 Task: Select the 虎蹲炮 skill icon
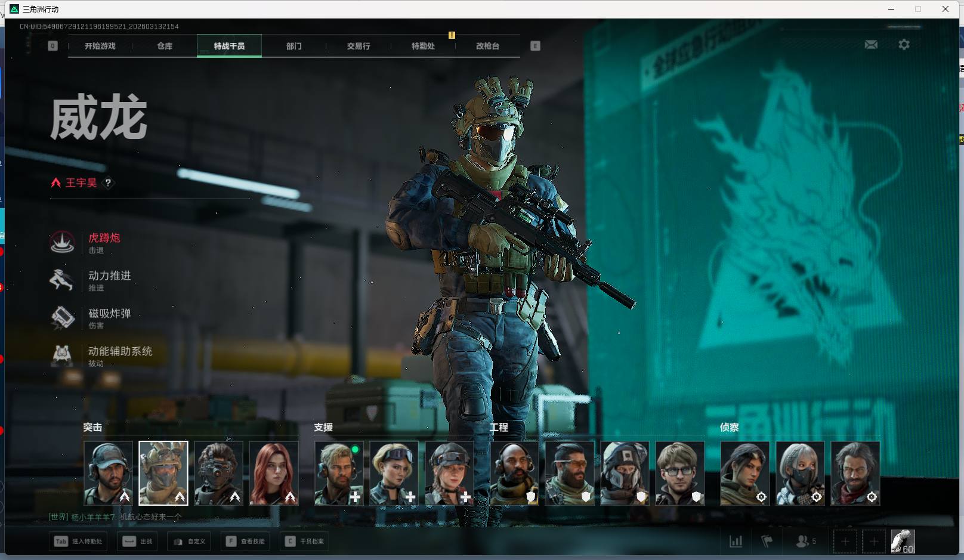click(x=62, y=242)
